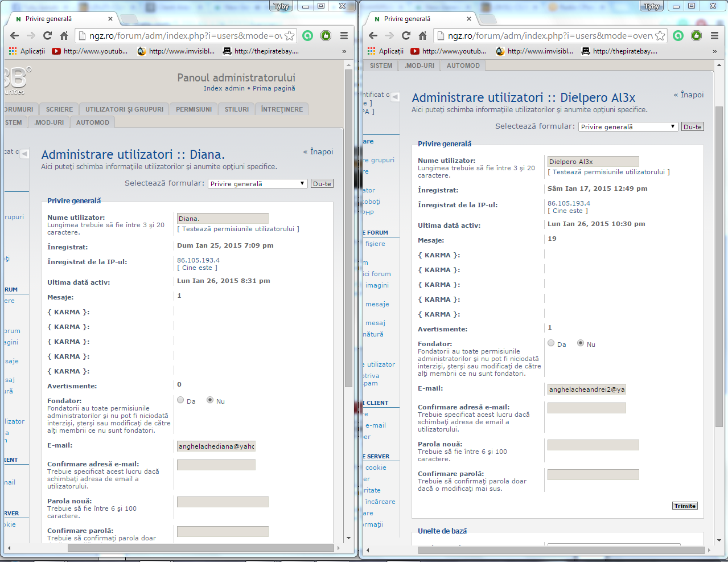Image resolution: width=728 pixels, height=562 pixels.
Task: Open Aplicații apps shortcut in left window
Action: pos(27,51)
